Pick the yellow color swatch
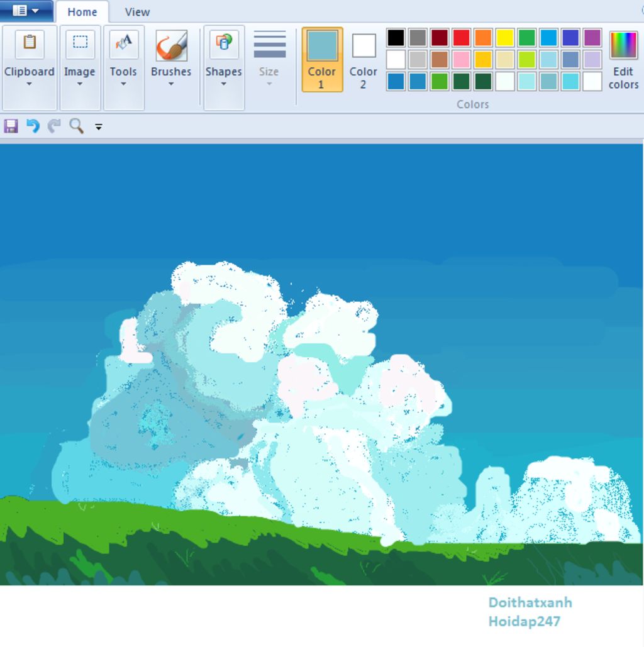This screenshot has height=647, width=644. click(x=505, y=38)
